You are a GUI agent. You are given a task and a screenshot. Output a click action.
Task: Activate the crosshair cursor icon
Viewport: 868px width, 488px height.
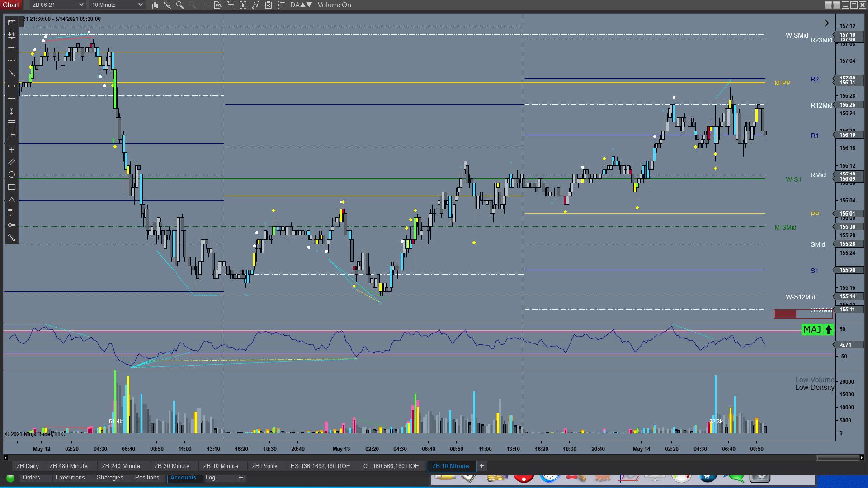point(205,5)
